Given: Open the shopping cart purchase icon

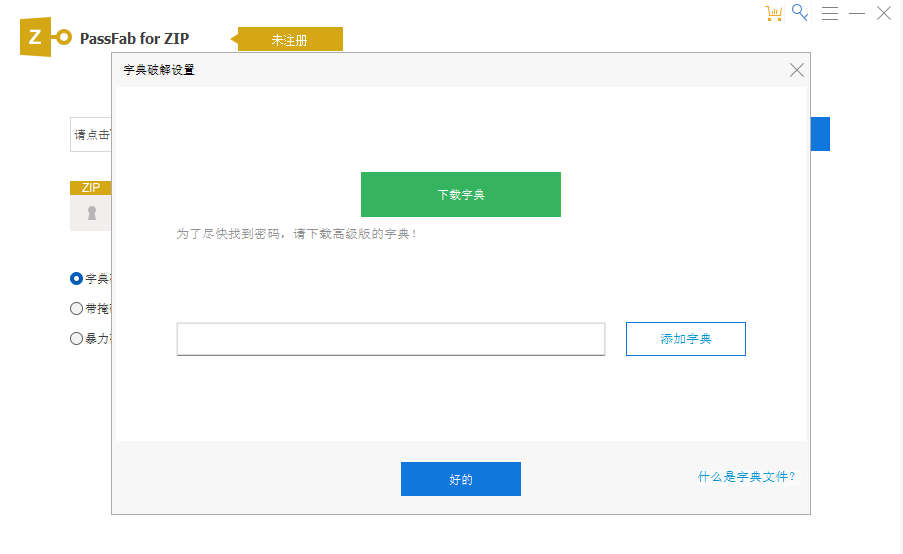Looking at the screenshot, I should pyautogui.click(x=773, y=13).
